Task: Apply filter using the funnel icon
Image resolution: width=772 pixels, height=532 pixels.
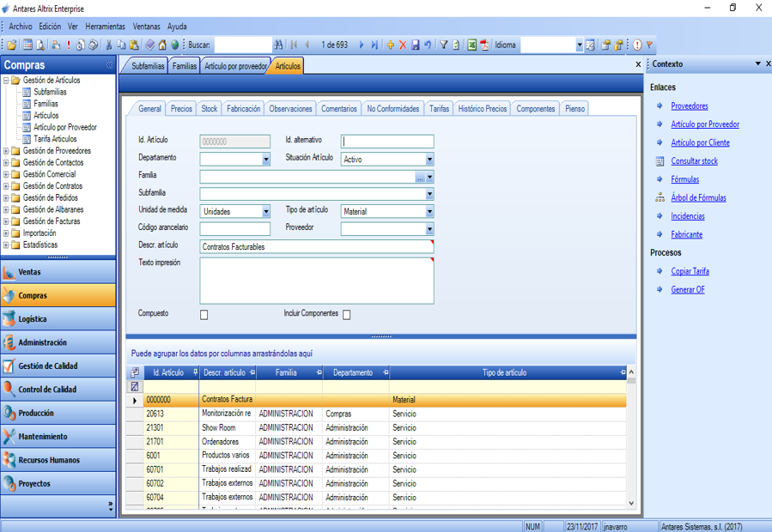Action: [444, 45]
